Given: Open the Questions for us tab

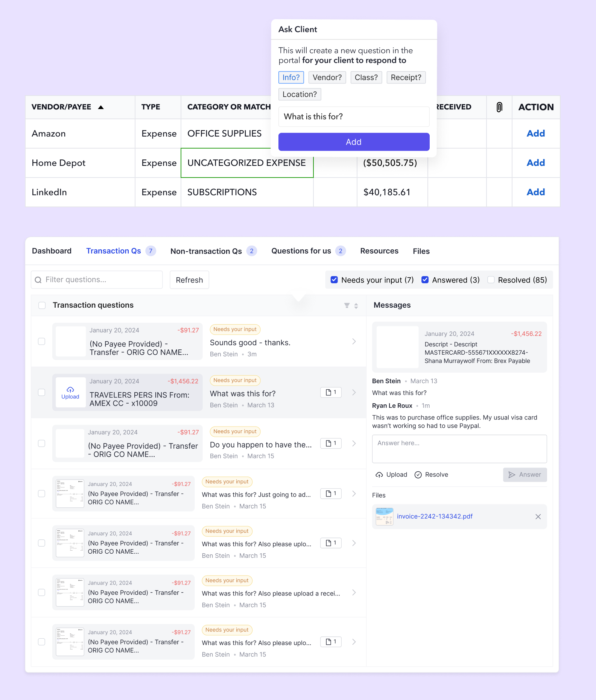Looking at the screenshot, I should pos(301,251).
